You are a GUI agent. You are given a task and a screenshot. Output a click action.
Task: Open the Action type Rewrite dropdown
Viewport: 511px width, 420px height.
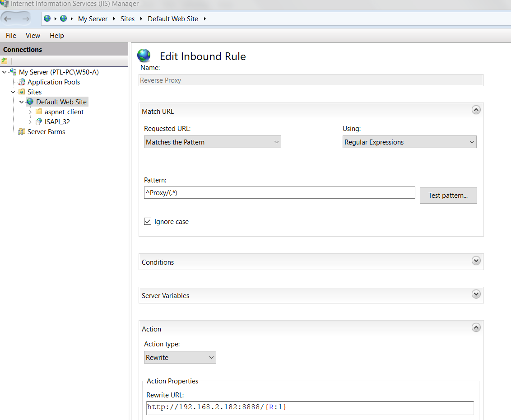pos(180,357)
